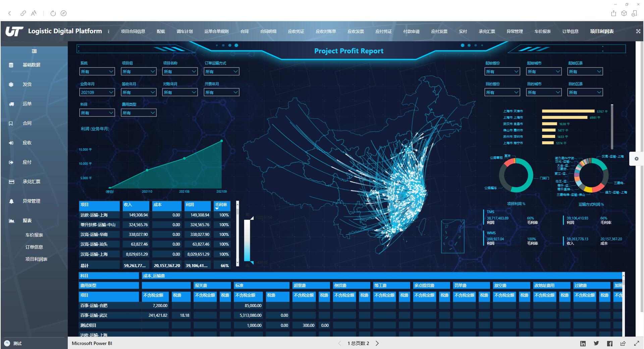Select the 汉高-运输-华南 table row
This screenshot has height=349, width=644.
tap(155, 235)
